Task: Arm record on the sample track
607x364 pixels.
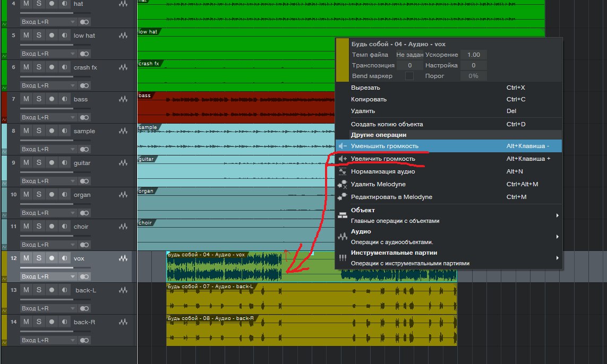Action: pos(52,131)
